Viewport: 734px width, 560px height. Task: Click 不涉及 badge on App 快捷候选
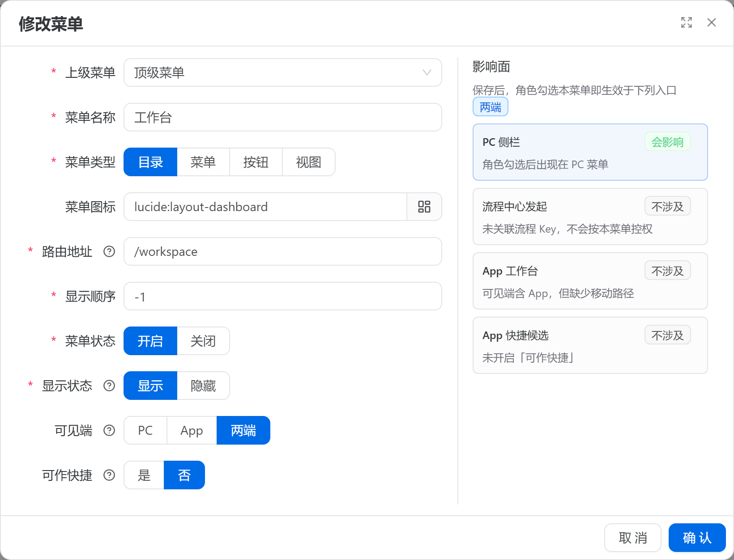coord(668,335)
